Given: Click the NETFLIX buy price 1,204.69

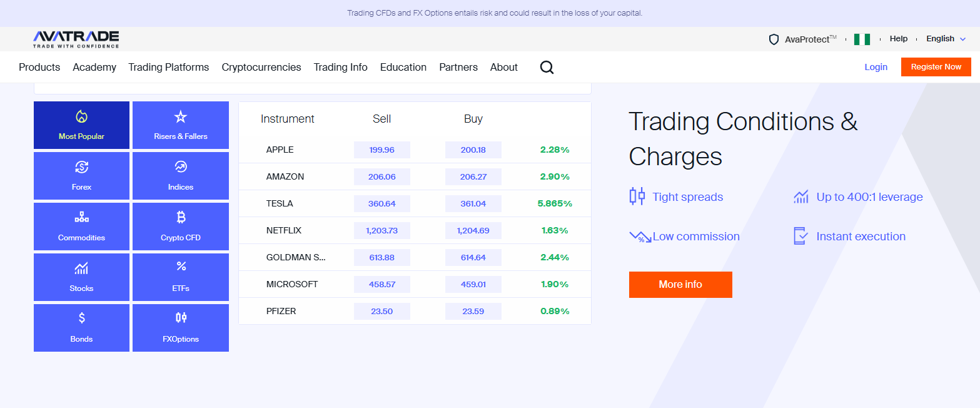Looking at the screenshot, I should point(473,230).
